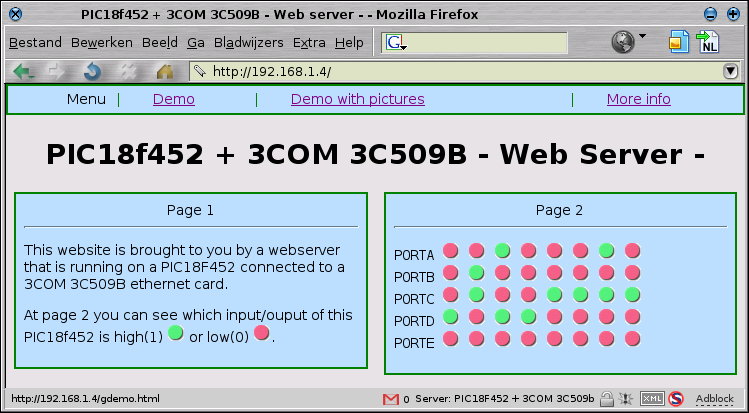The width and height of the screenshot is (749, 413).
Task: Click the Server: PIC18F452 status text
Action: point(505,399)
